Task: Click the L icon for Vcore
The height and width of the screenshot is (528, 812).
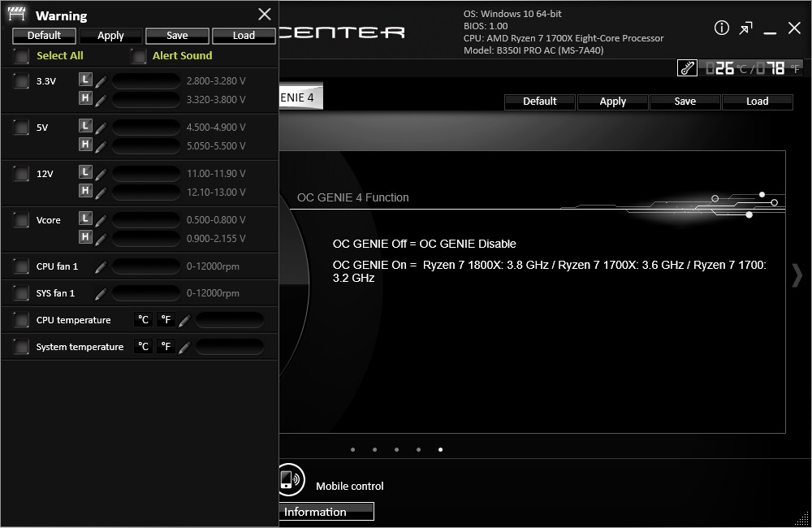Action: tap(85, 219)
